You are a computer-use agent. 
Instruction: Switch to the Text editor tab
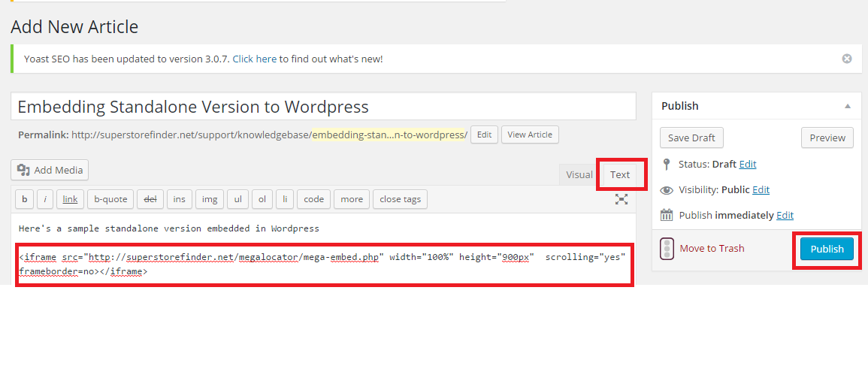(x=620, y=175)
